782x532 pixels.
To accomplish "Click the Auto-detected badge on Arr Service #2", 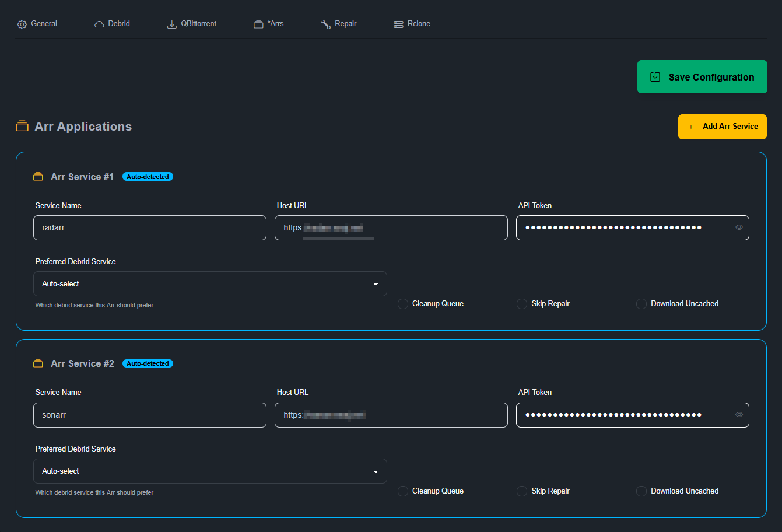I will click(148, 363).
